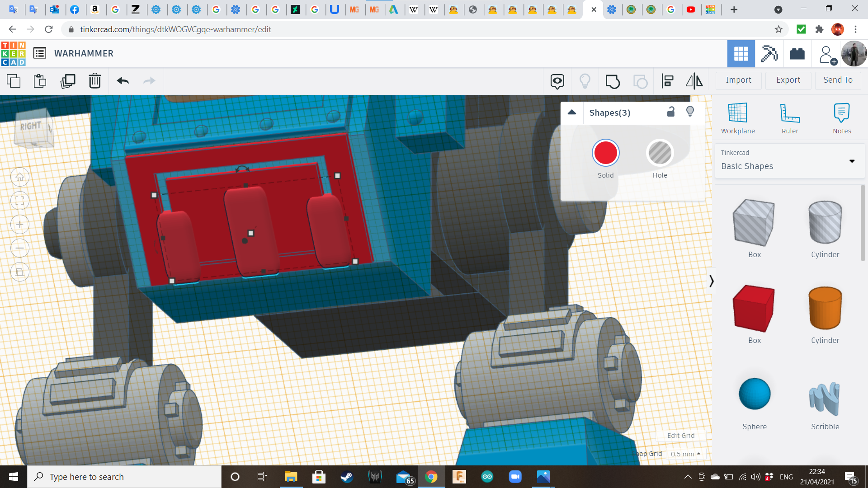This screenshot has height=488, width=868.
Task: Reload the page
Action: click(x=49, y=29)
